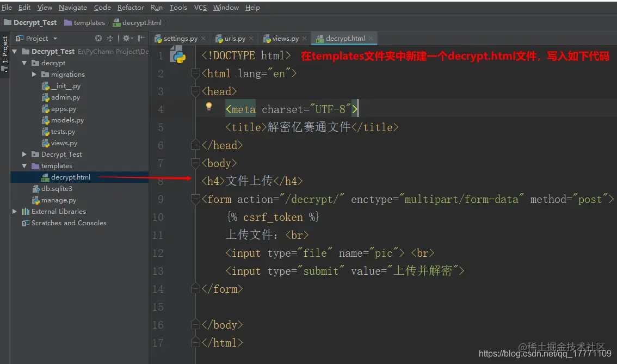Click the form action line in the editor

click(408, 199)
